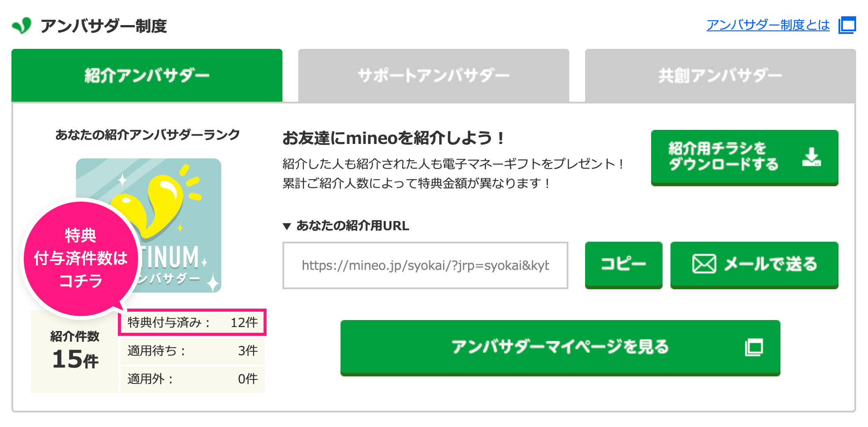Select the 紹介アンバサダー tab
This screenshot has height=427, width=868.
[x=147, y=76]
